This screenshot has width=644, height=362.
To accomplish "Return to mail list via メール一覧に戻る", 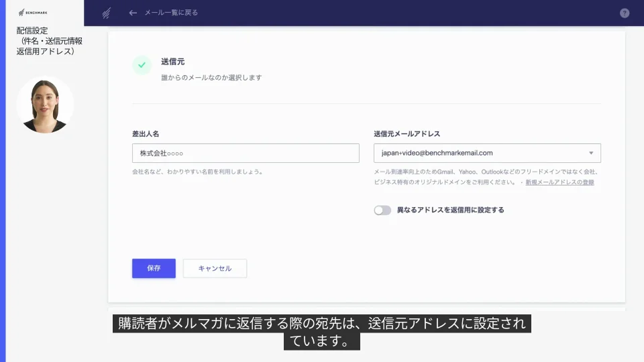I will tap(171, 13).
